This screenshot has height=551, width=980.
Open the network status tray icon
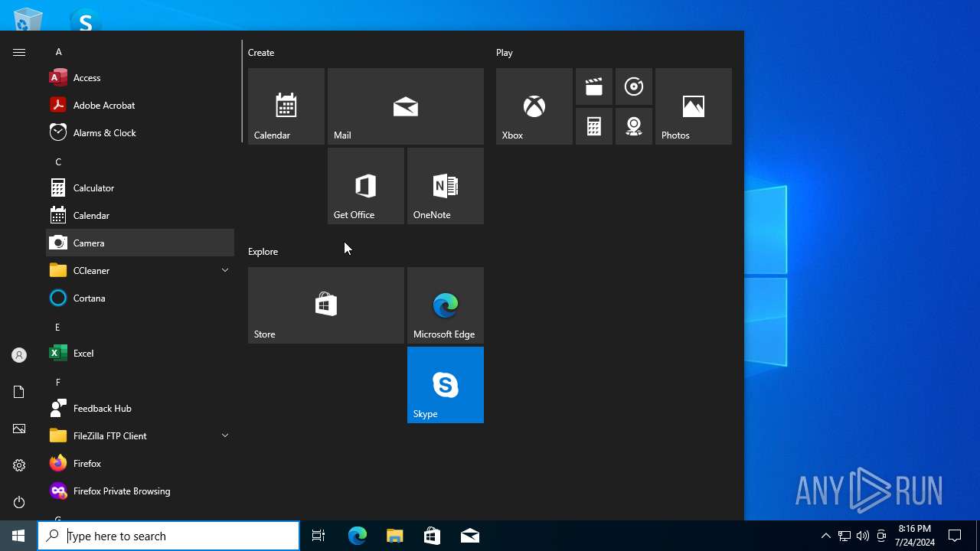(x=844, y=536)
